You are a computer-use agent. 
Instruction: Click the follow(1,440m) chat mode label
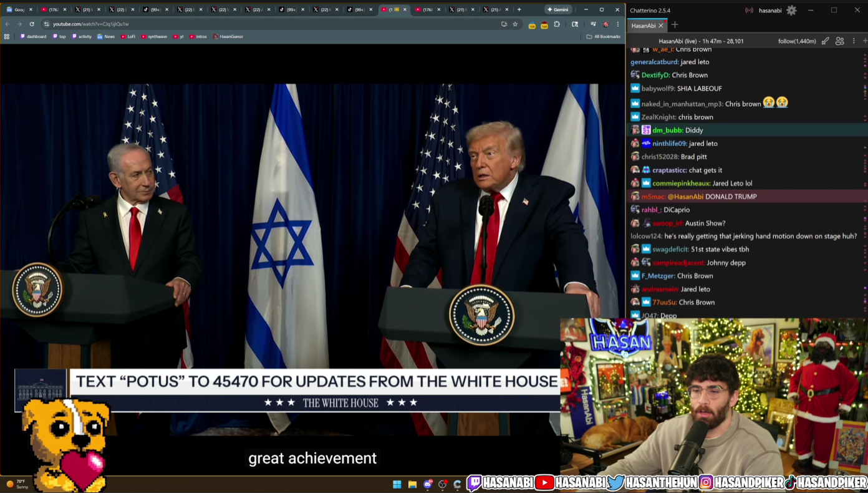[797, 41]
